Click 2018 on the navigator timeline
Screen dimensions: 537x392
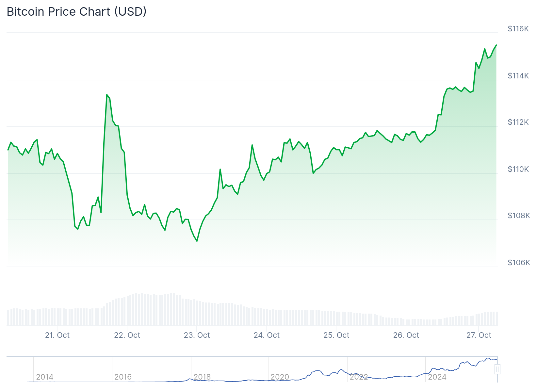click(202, 377)
